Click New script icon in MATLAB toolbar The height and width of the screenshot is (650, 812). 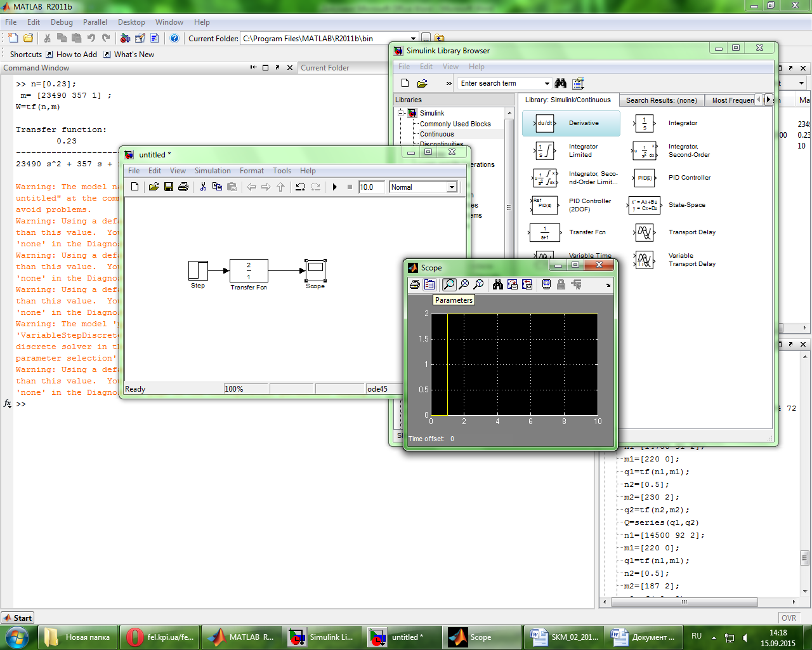13,38
